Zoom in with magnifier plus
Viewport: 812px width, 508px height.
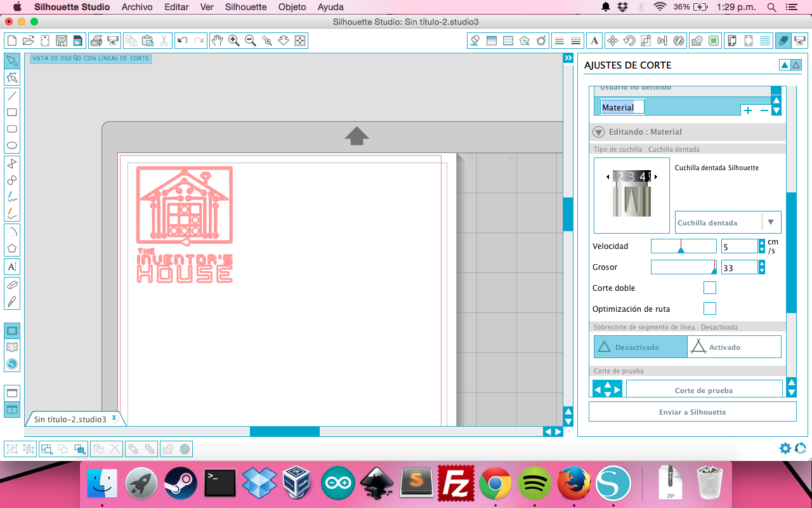[234, 41]
